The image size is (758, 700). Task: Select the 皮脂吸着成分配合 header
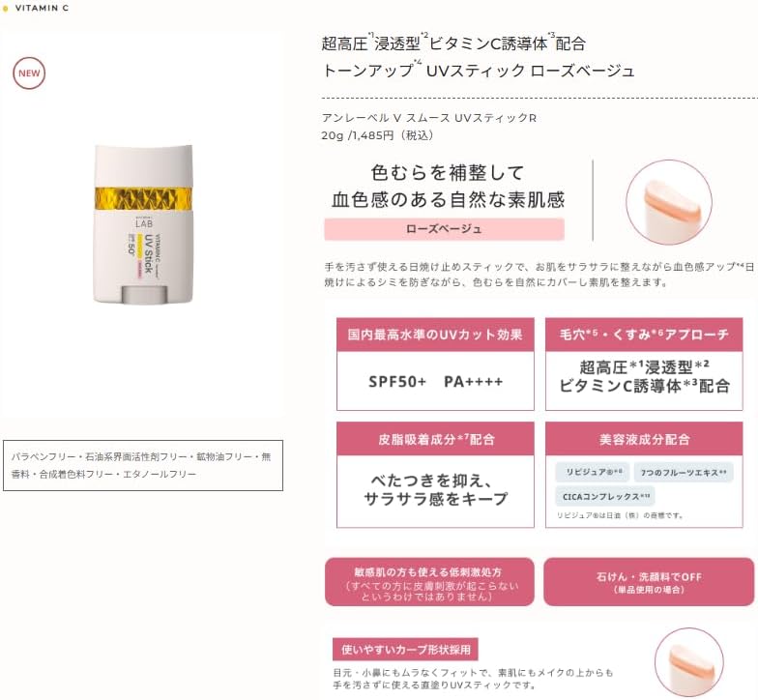435,439
